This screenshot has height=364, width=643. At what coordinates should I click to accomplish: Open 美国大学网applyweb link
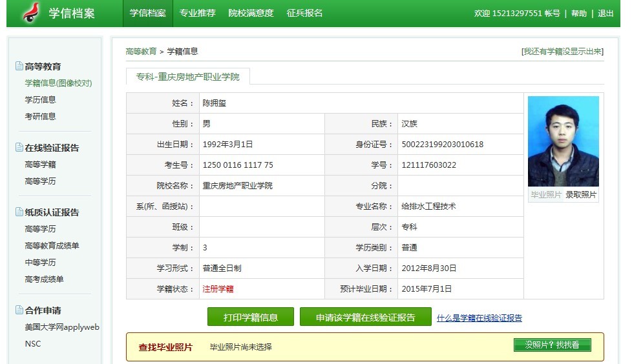tap(62, 327)
